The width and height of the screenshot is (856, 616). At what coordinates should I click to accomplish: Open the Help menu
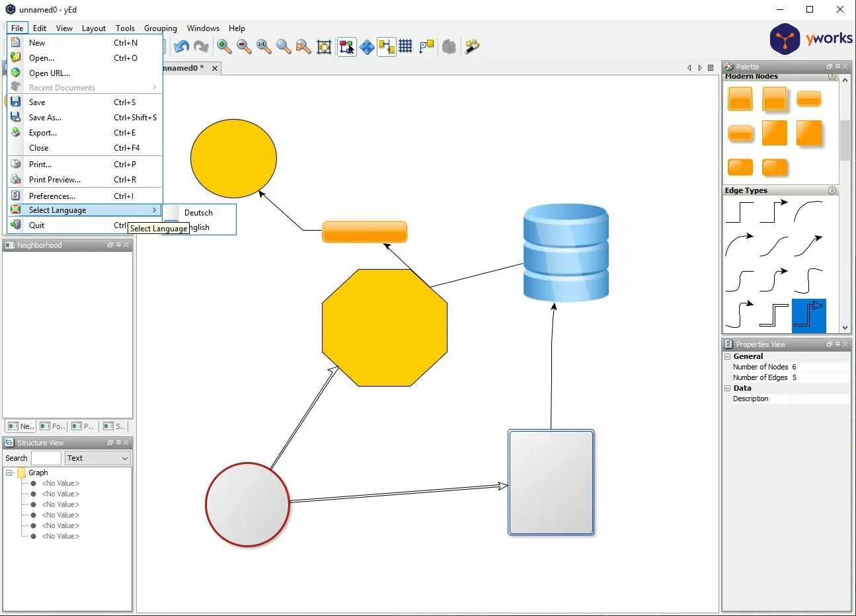coord(237,28)
